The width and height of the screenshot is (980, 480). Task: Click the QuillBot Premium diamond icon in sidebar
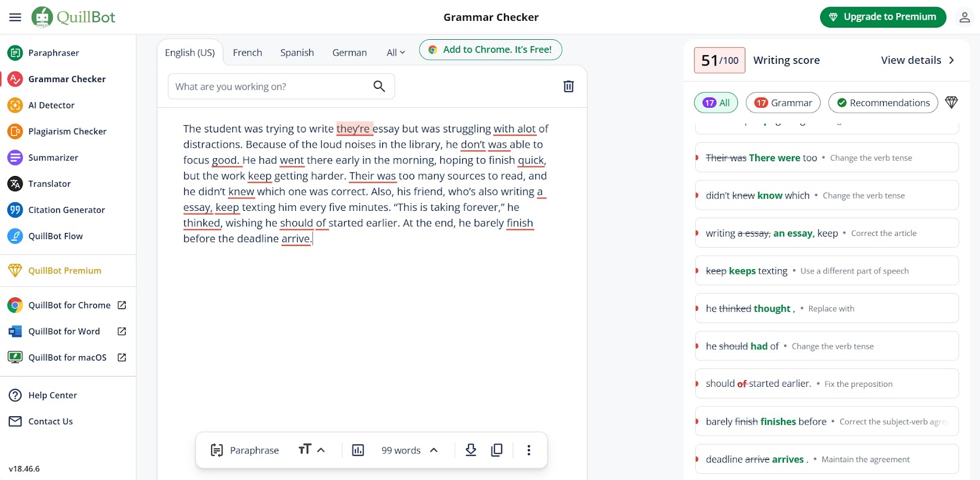(15, 270)
